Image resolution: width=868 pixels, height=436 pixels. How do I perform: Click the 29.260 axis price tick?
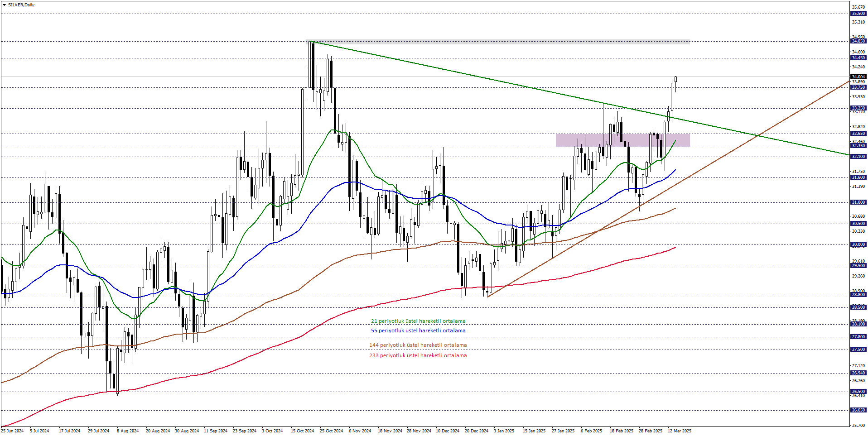[858, 276]
